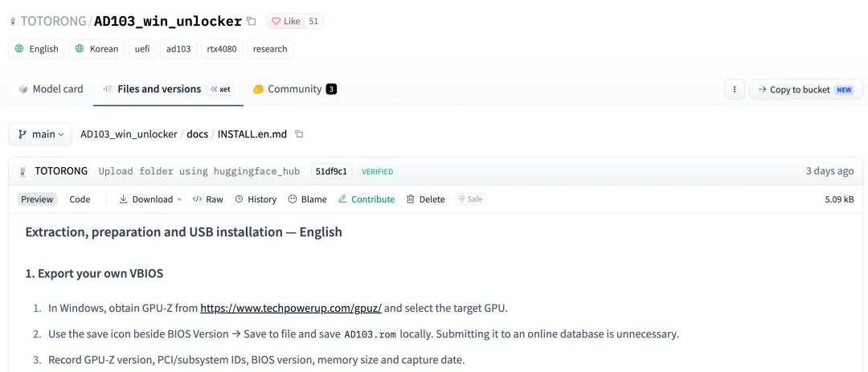This screenshot has width=868, height=372.
Task: View the file in Raw mode
Action: pos(207,199)
